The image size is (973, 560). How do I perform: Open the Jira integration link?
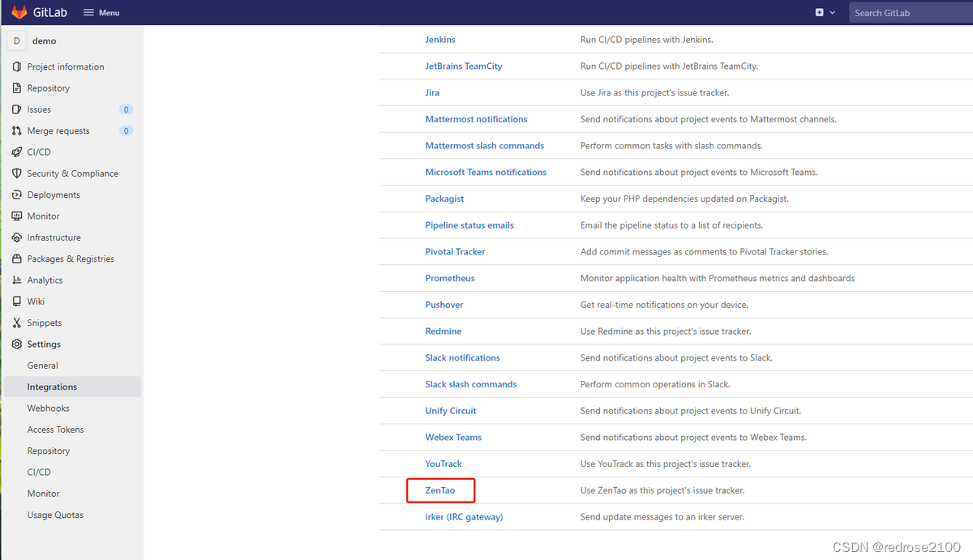click(x=432, y=92)
